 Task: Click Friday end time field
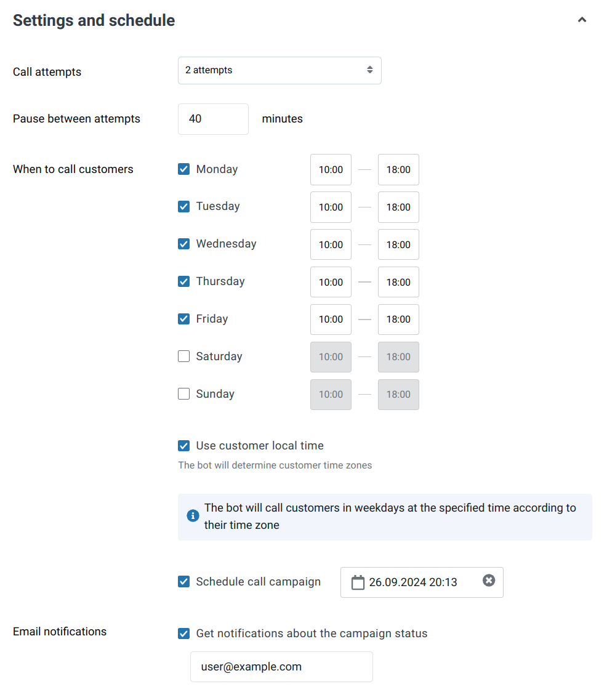tap(398, 320)
